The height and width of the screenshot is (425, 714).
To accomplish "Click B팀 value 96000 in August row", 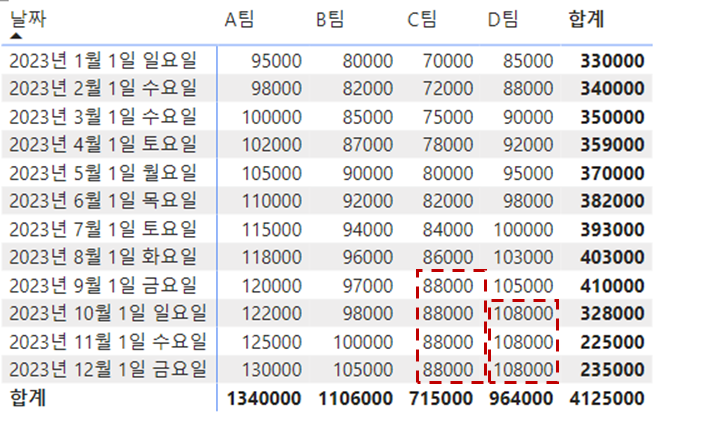I will tap(368, 257).
